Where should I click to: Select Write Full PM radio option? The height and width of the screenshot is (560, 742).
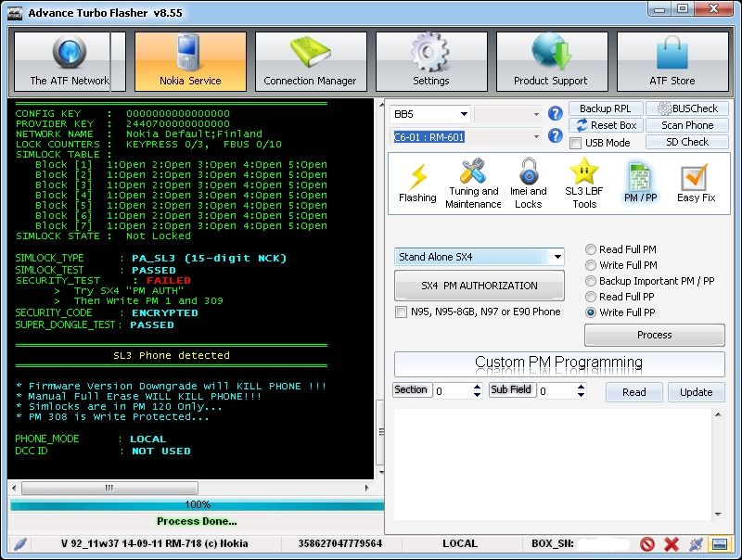pyautogui.click(x=591, y=265)
